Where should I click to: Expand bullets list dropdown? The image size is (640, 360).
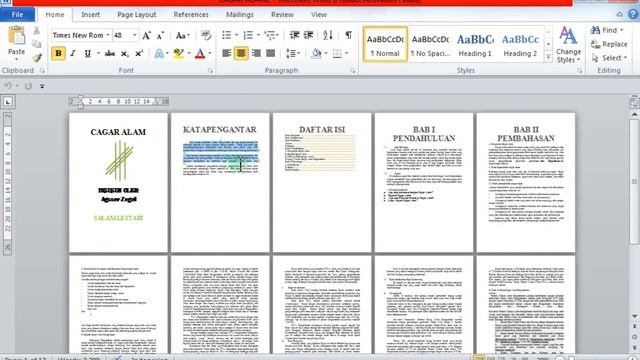[237, 35]
